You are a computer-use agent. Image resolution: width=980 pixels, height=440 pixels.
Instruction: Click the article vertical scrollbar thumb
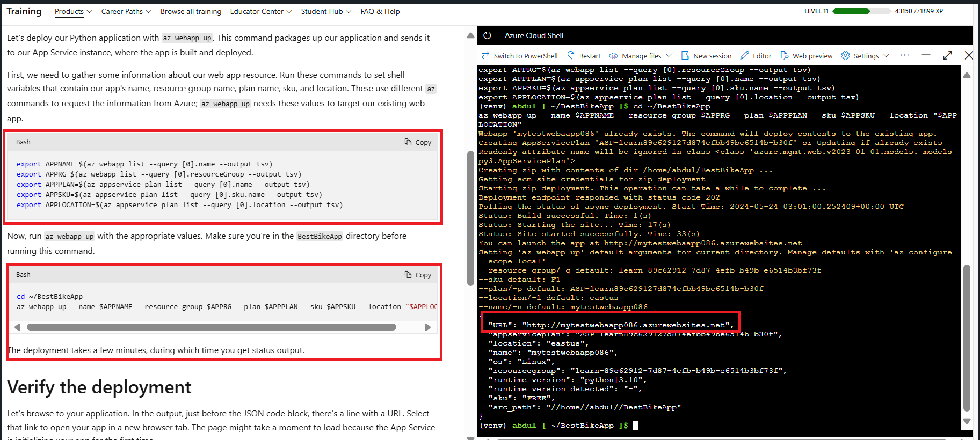[470, 218]
